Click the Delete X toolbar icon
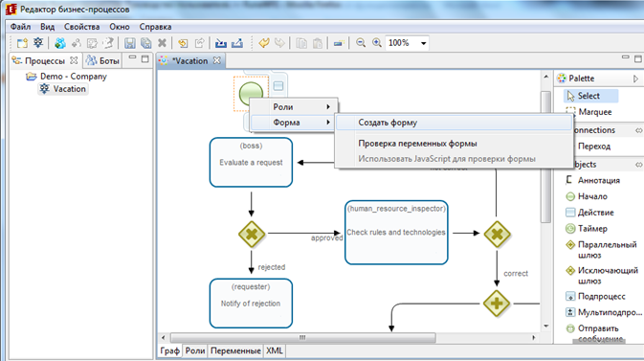This screenshot has height=361, width=644. coord(162,43)
